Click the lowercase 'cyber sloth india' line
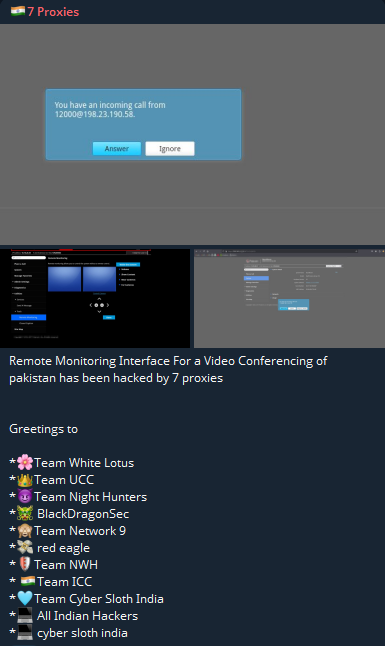The width and height of the screenshot is (385, 646). coord(82,633)
